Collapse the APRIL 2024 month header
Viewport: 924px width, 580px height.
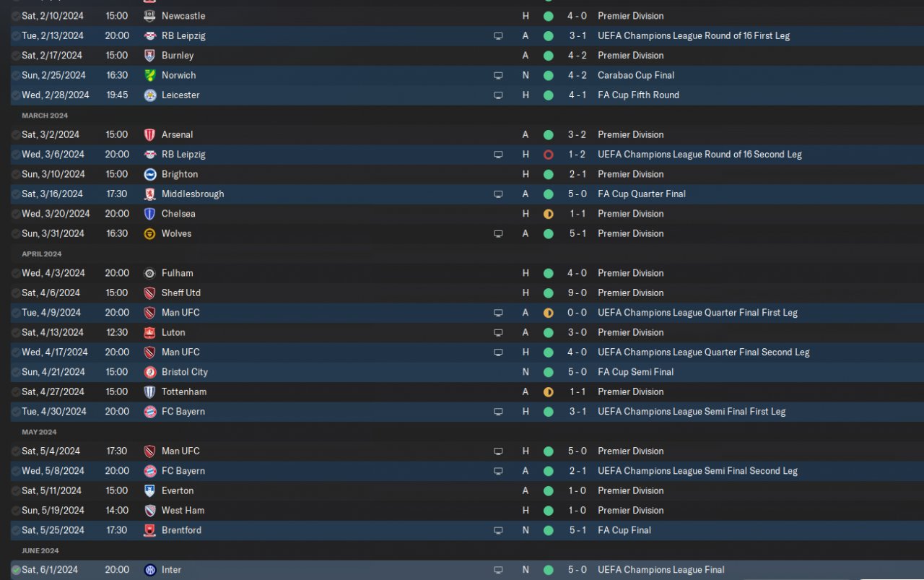(43, 254)
